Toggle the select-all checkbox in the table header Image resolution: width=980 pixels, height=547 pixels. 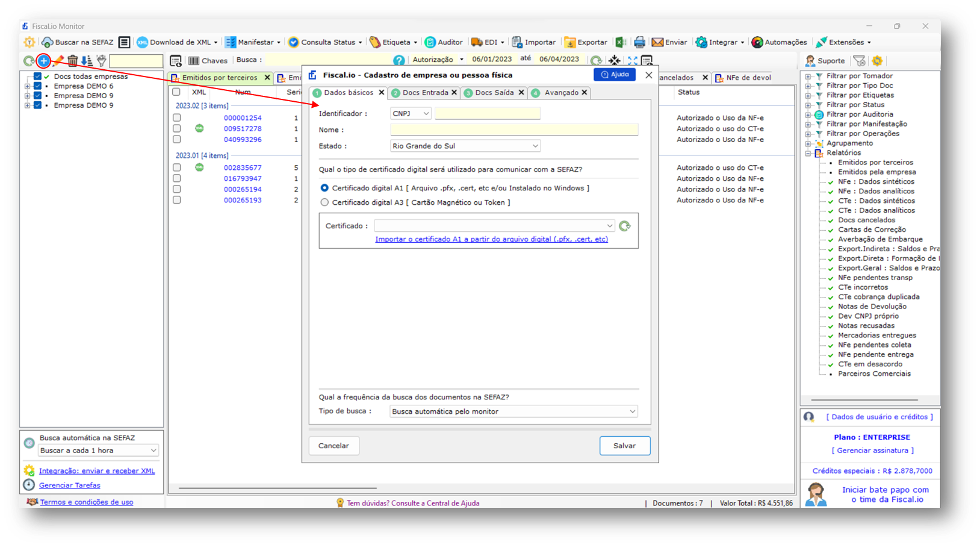176,92
